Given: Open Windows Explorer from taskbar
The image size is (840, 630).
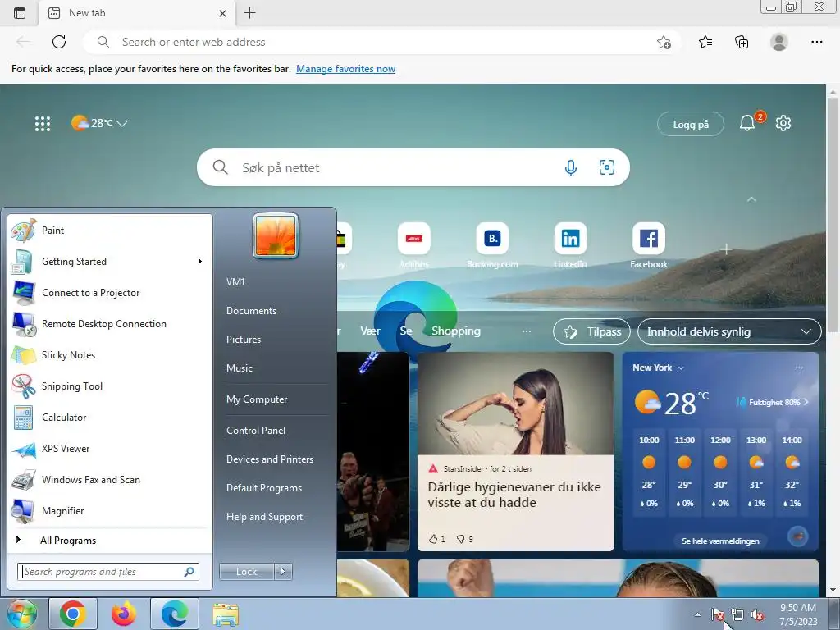Looking at the screenshot, I should 226,615.
